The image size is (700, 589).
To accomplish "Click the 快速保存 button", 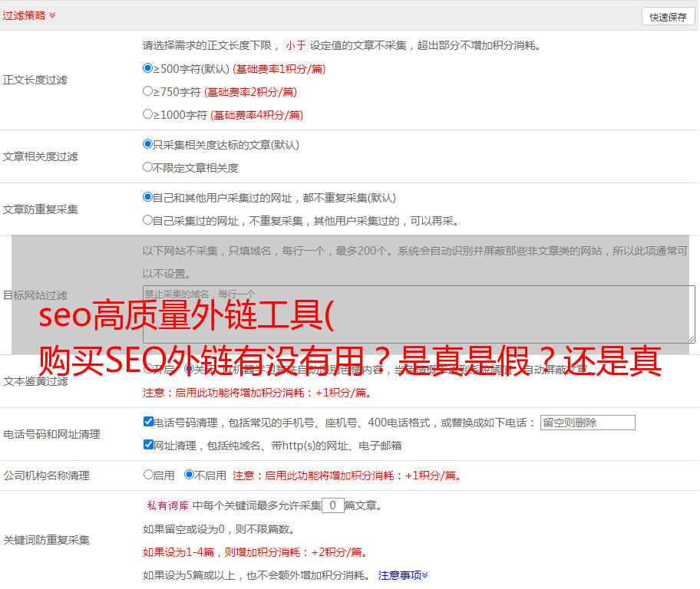I will point(668,17).
